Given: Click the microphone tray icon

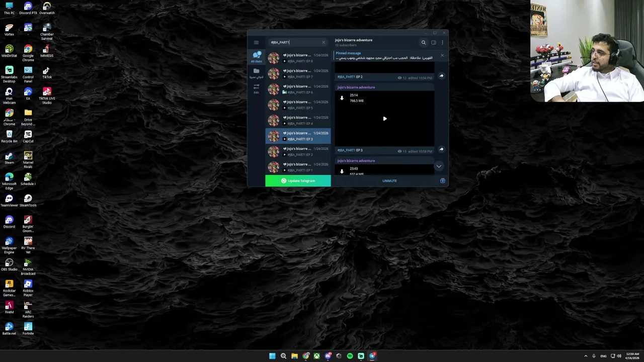Looking at the screenshot, I should pos(594,356).
